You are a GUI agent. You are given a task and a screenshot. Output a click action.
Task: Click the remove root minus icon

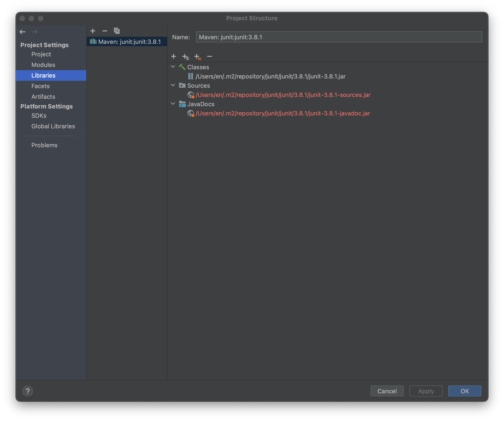[210, 56]
